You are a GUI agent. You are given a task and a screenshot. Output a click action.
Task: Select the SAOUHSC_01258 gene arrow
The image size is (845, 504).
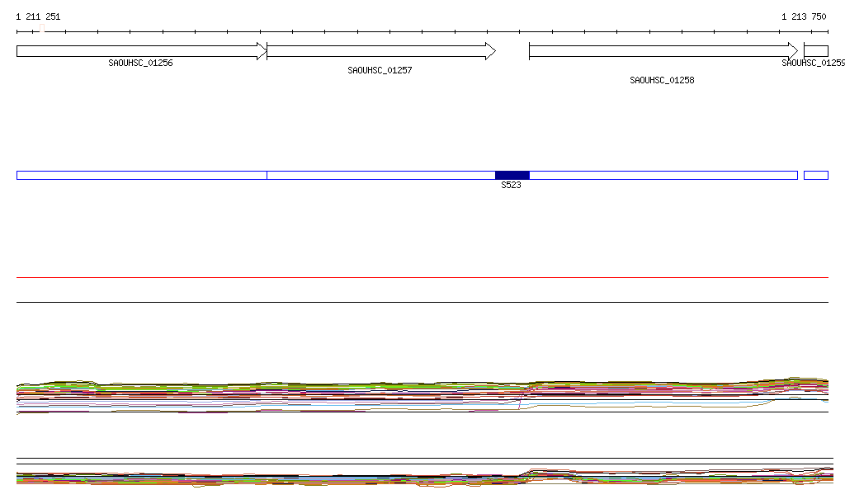pos(662,51)
